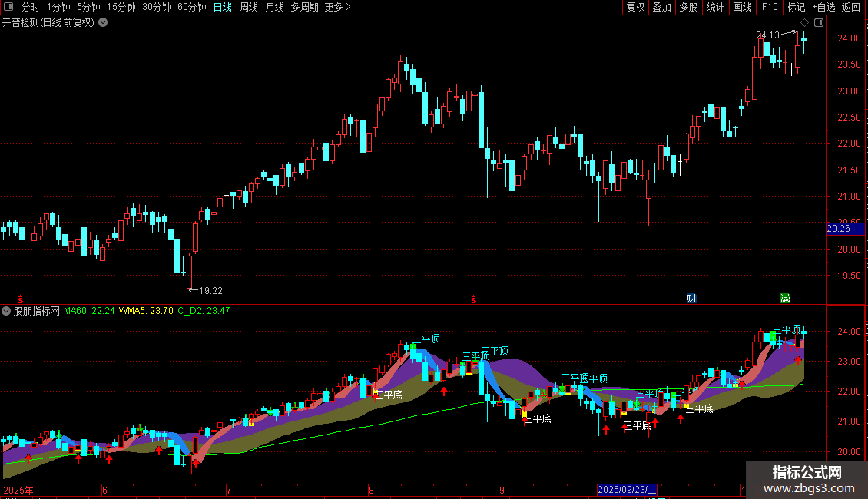Click the month 8 label on time axis
Screen dimensions: 868x499
click(372, 490)
